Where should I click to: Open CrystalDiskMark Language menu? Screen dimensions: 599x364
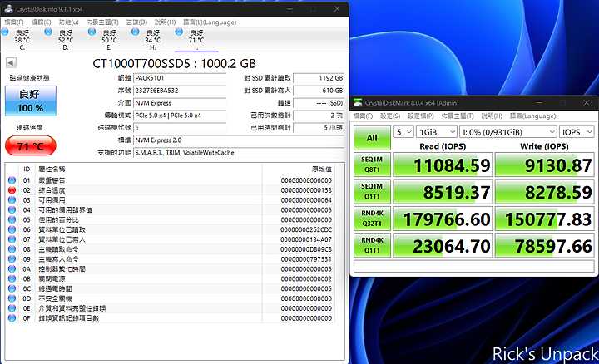532,116
